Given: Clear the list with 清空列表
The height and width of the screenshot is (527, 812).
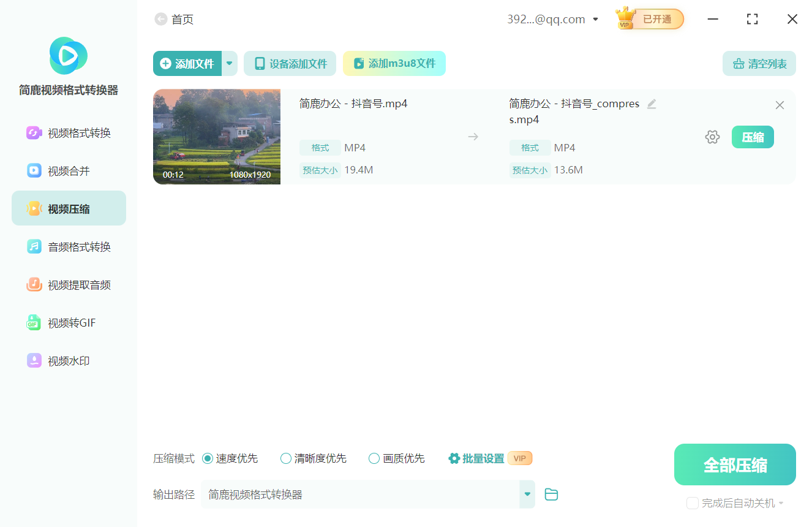Looking at the screenshot, I should coord(759,63).
